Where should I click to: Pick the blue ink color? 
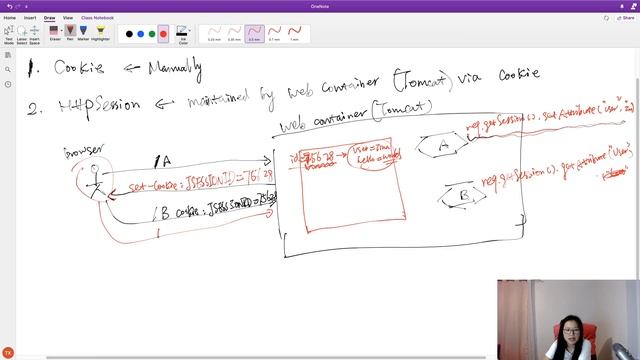pyautogui.click(x=141, y=34)
